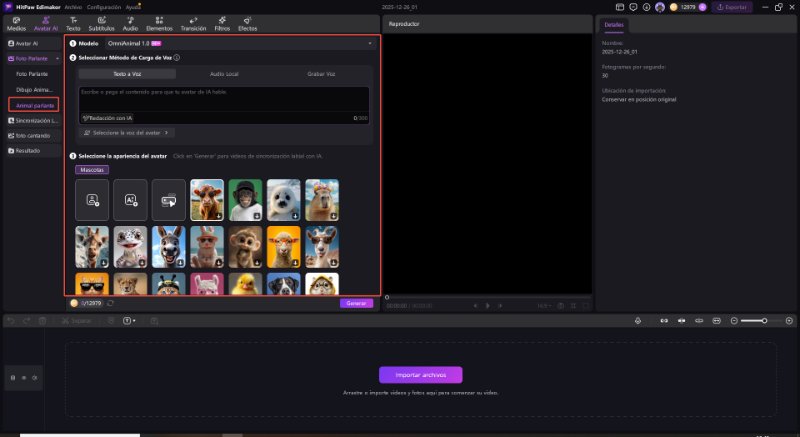Click the Filtros toolbar icon
The height and width of the screenshot is (437, 800).
[x=222, y=24]
